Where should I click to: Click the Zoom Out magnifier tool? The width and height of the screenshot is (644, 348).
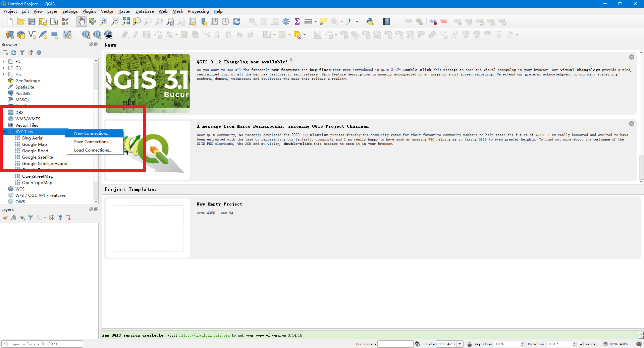point(115,22)
